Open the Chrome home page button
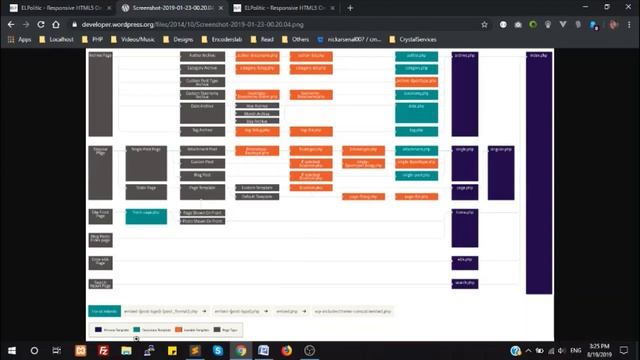 [56, 24]
